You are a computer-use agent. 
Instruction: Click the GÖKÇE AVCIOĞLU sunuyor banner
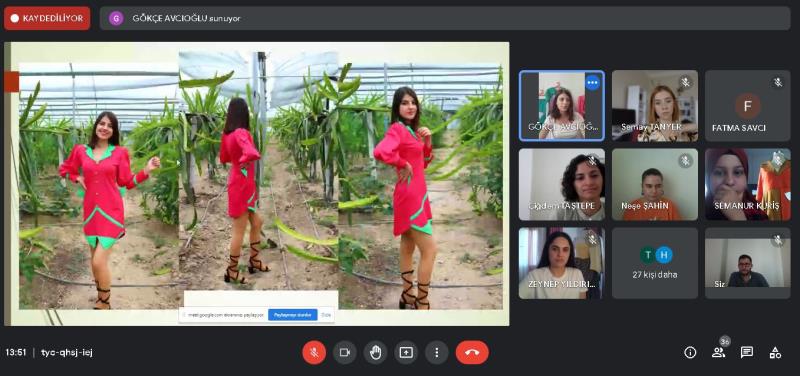(445, 18)
